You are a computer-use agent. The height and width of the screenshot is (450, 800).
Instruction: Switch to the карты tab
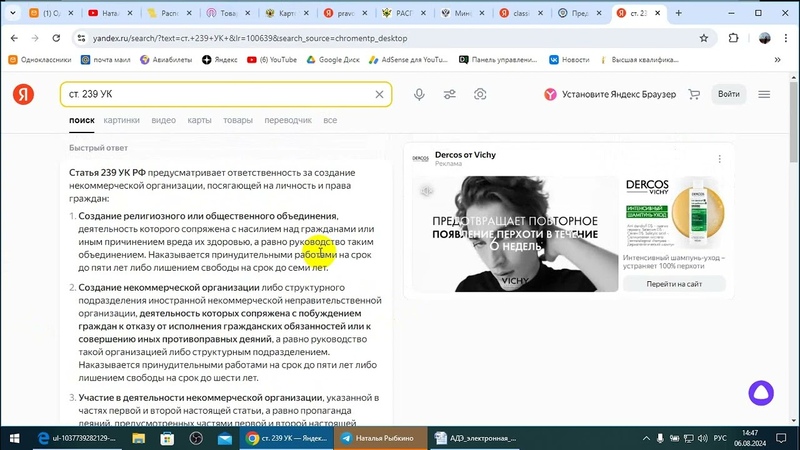click(x=199, y=120)
